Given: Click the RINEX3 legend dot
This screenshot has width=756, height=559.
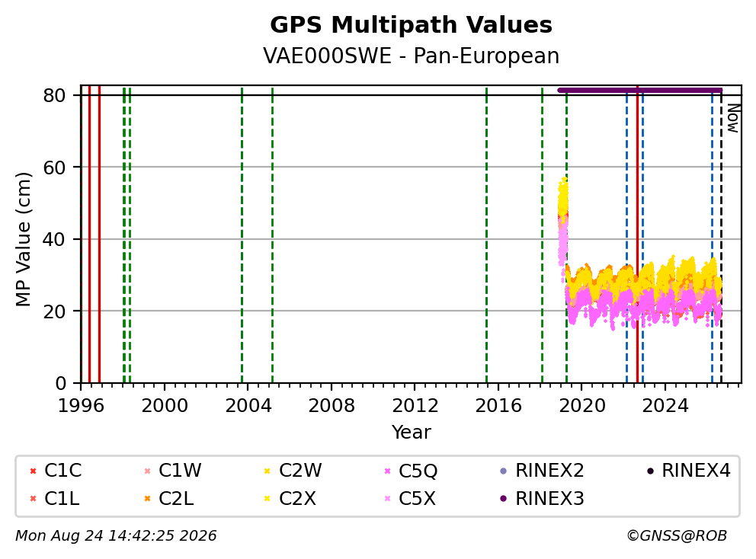Looking at the screenshot, I should pos(504,498).
